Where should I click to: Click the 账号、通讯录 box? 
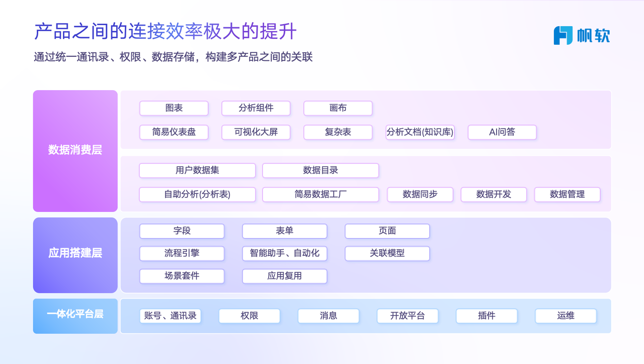[x=170, y=316]
